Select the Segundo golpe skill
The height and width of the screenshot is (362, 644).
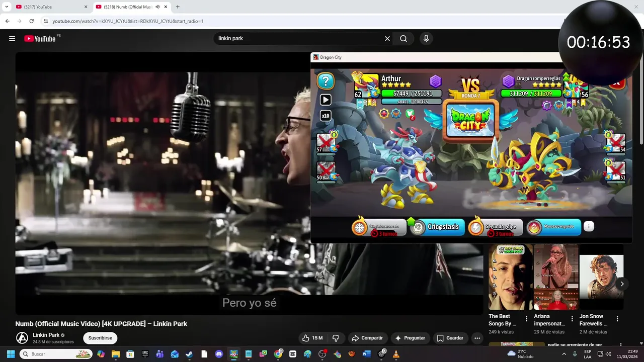pos(495,227)
